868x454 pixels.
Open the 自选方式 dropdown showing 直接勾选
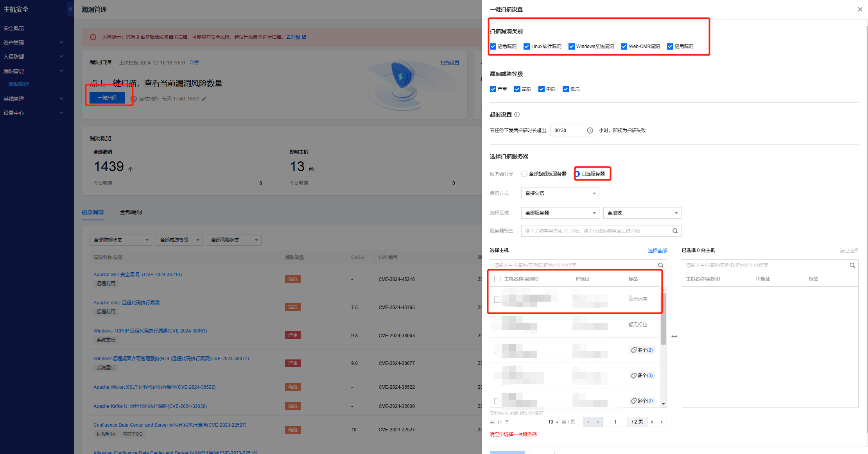click(x=560, y=193)
